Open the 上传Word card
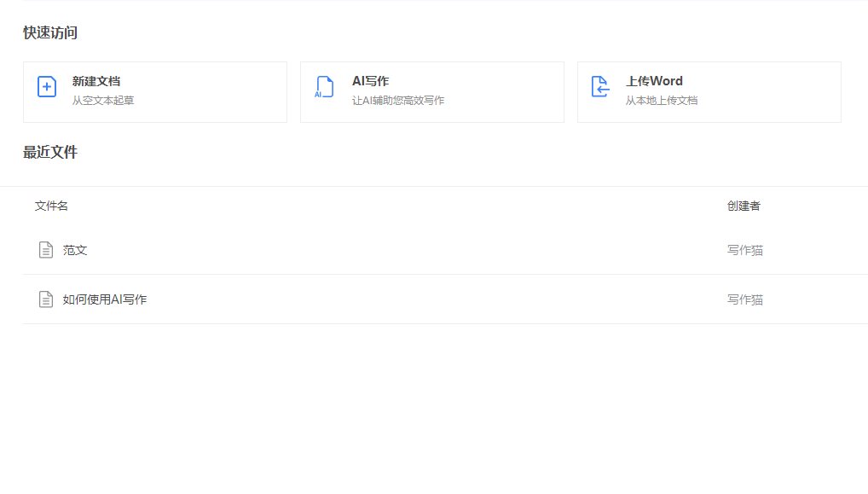Image resolution: width=868 pixels, height=494 pixels. [709, 91]
